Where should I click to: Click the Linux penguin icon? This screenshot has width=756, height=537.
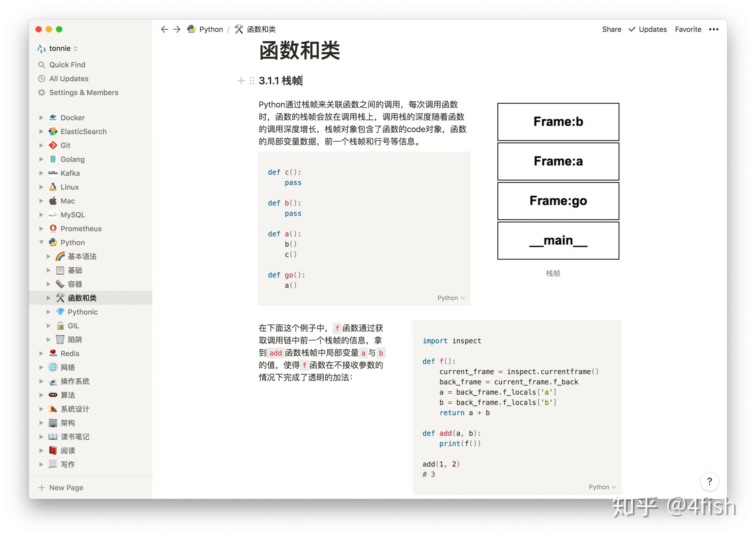tap(53, 187)
